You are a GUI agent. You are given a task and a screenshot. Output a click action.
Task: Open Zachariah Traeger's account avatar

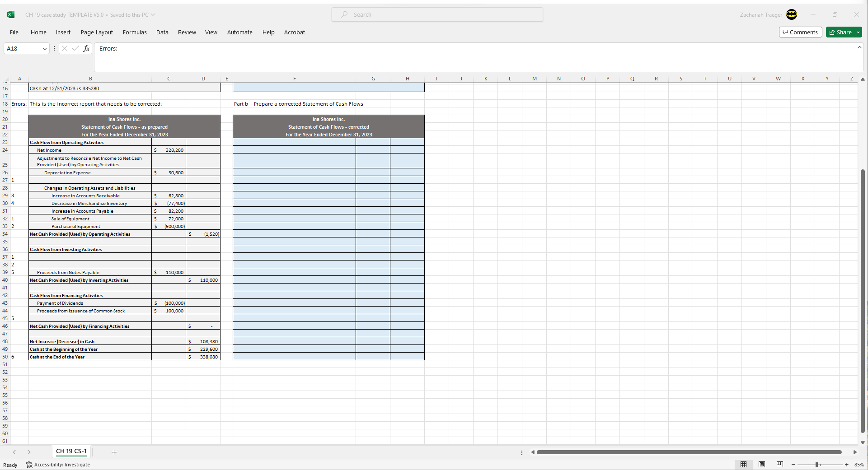point(792,14)
